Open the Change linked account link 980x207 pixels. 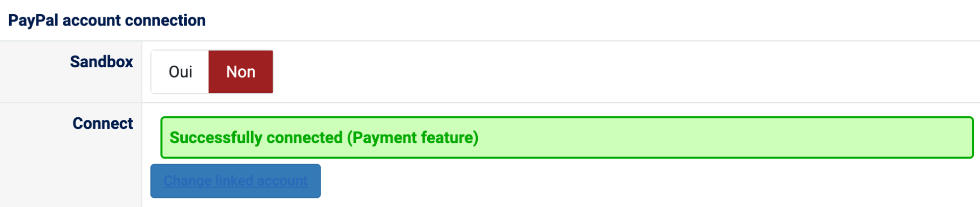pyautogui.click(x=235, y=181)
